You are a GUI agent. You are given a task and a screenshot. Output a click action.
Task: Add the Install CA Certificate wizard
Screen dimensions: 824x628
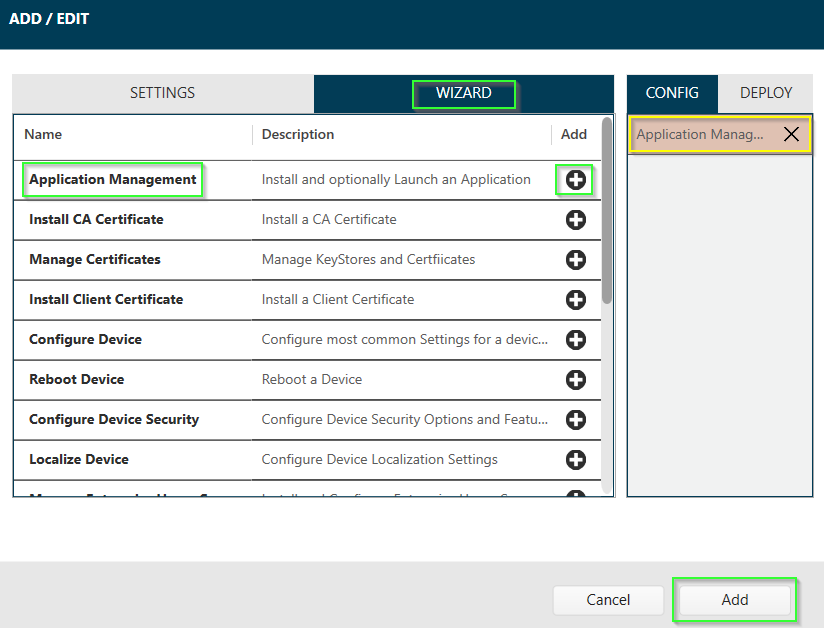(576, 220)
